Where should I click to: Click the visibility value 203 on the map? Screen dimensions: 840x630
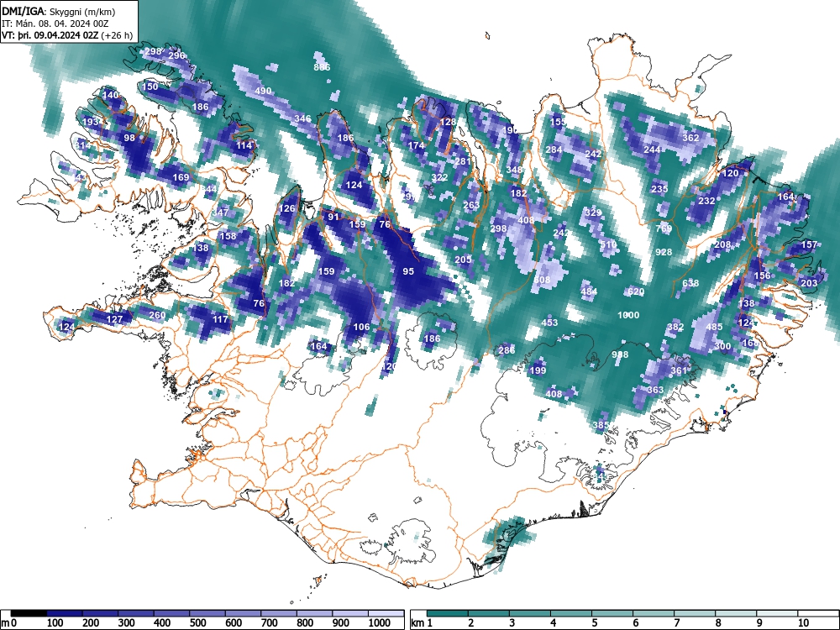coord(809,283)
